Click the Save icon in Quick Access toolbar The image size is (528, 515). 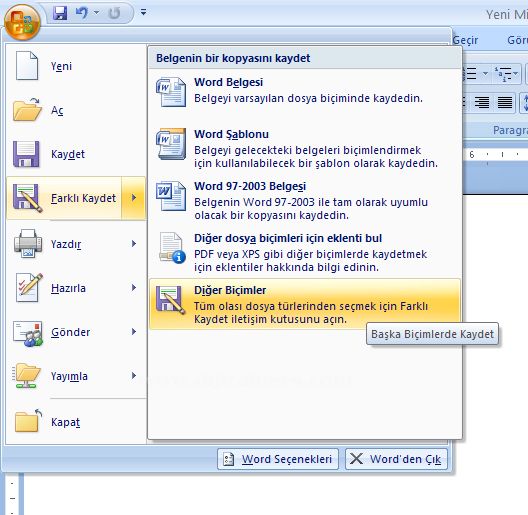60,13
